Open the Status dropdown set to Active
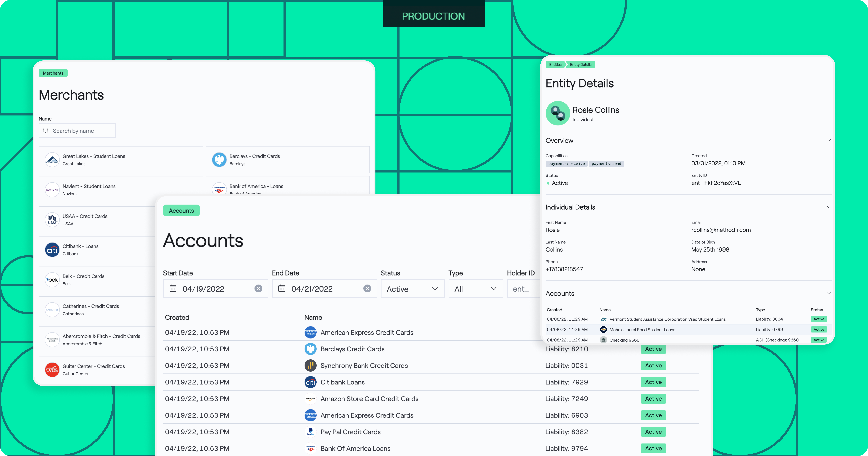The height and width of the screenshot is (456, 868). click(x=412, y=289)
